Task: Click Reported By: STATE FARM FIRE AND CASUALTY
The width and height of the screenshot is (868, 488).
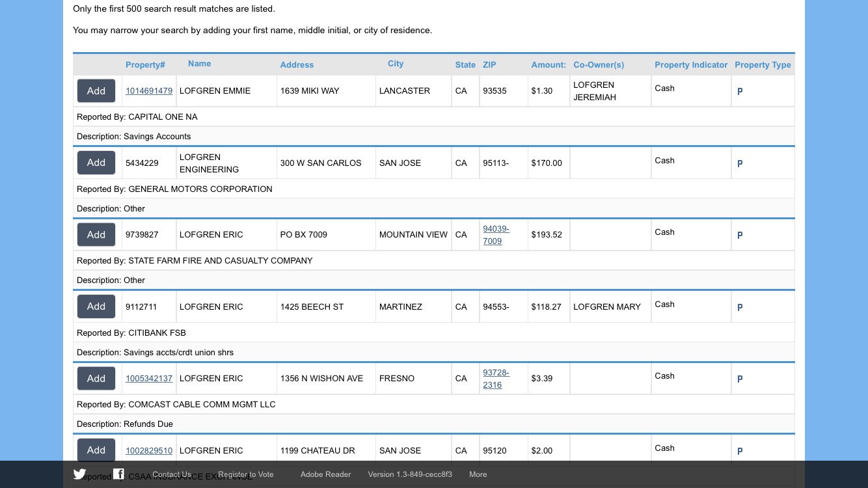Action: pyautogui.click(x=195, y=261)
